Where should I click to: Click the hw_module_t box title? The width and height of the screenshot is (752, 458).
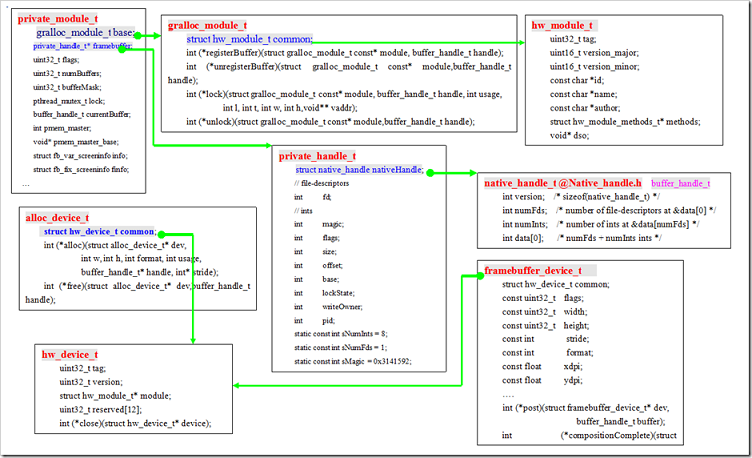click(563, 24)
